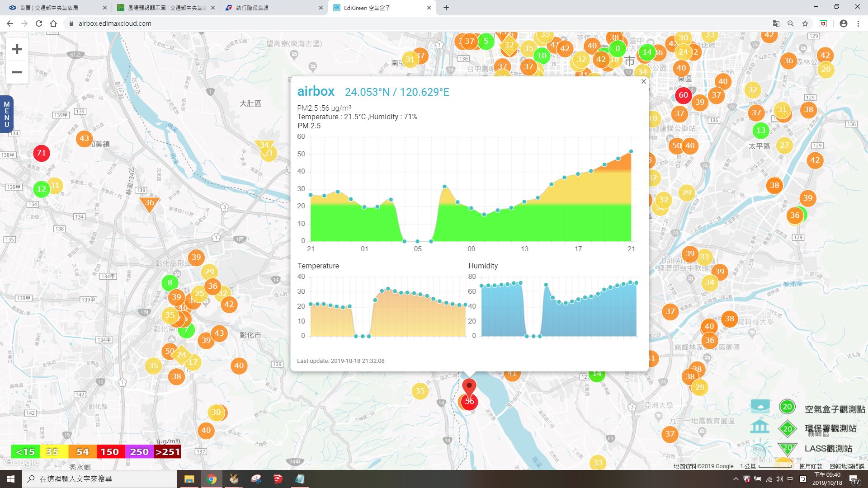Viewport: 868px width, 488px height.
Task: Click the 回報地圖錯誤 link
Action: [847, 466]
